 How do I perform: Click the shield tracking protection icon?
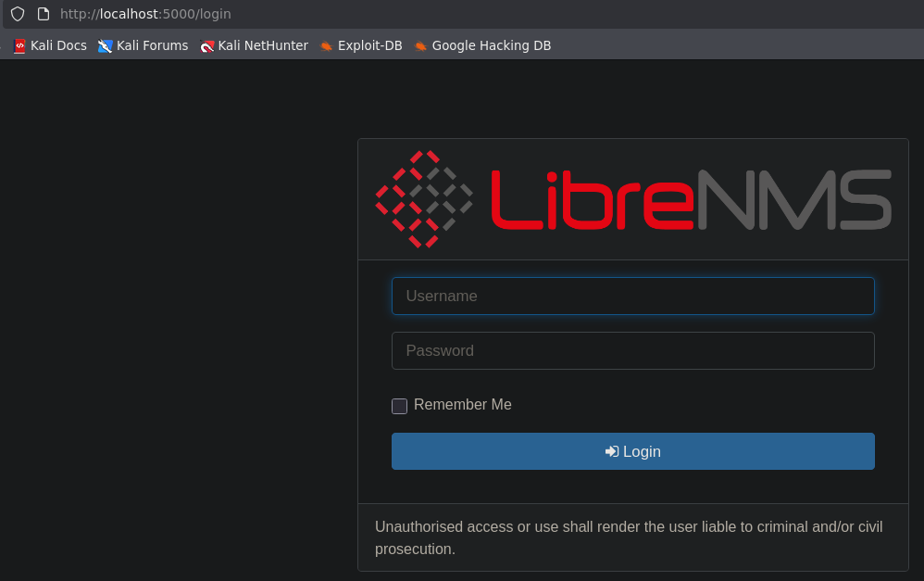coord(18,14)
